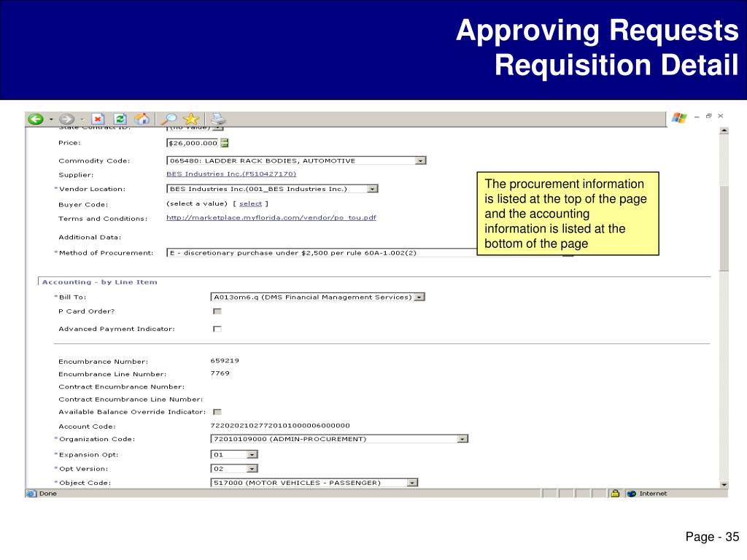The image size is (747, 560).
Task: Open the Opt Version dropdown
Action: click(252, 469)
